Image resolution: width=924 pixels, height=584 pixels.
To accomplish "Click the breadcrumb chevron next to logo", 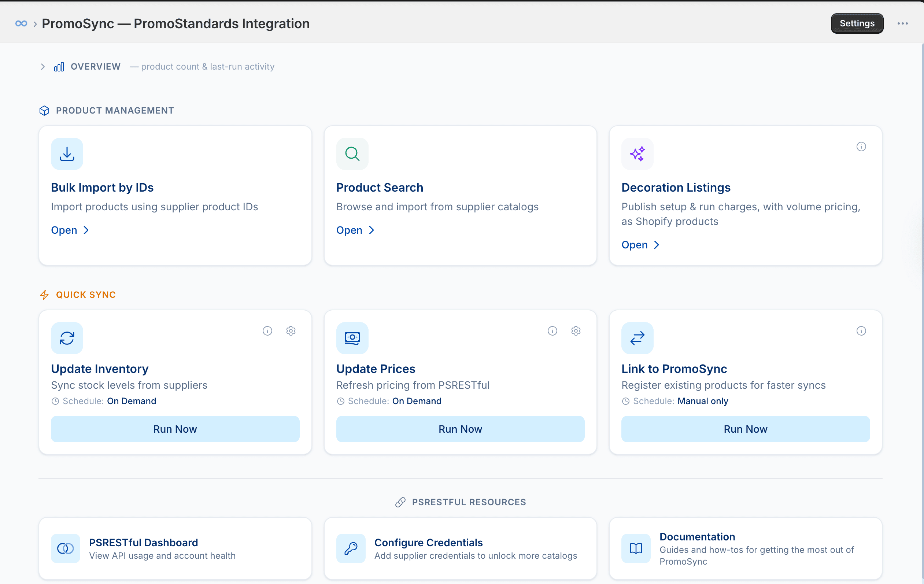I will click(35, 24).
